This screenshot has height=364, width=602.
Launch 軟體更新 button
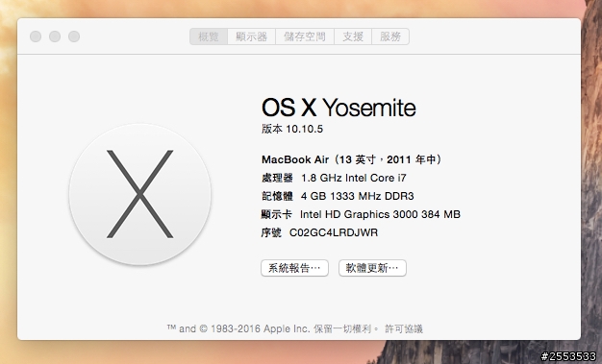372,268
